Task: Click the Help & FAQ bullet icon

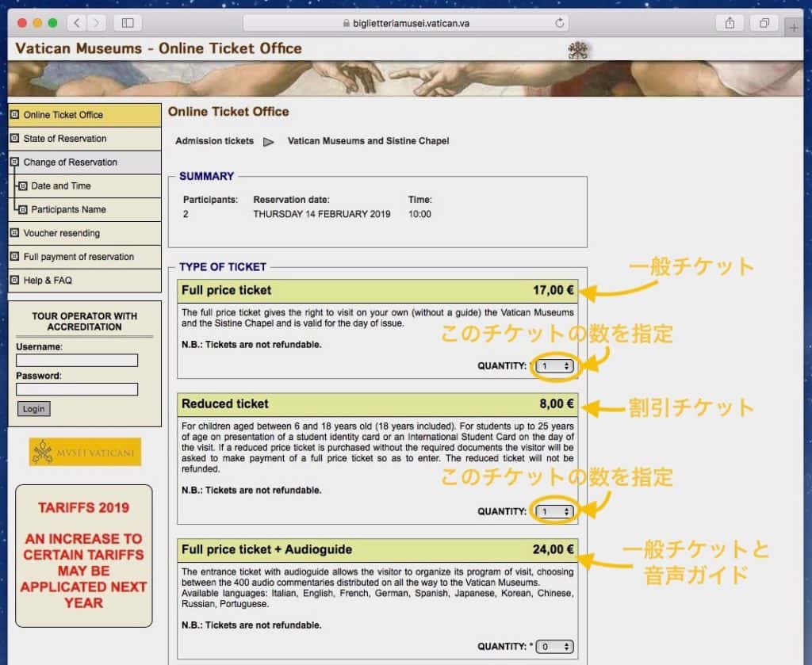Action: [15, 280]
